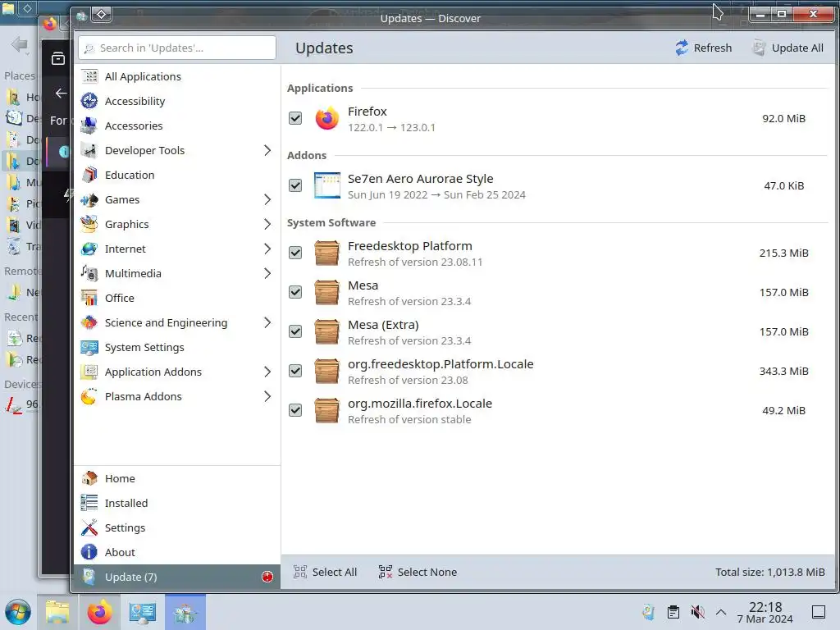Click the muted volume tray icon
Viewport: 840px width, 630px height.
[x=697, y=612]
